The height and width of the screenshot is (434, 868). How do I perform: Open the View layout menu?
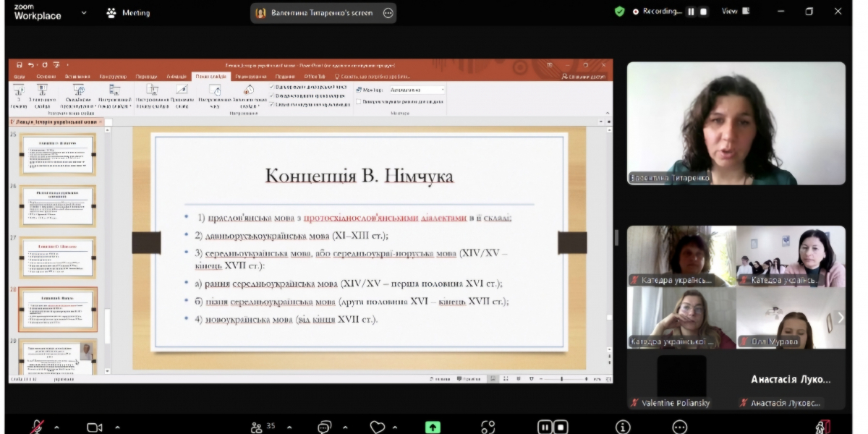click(x=735, y=12)
